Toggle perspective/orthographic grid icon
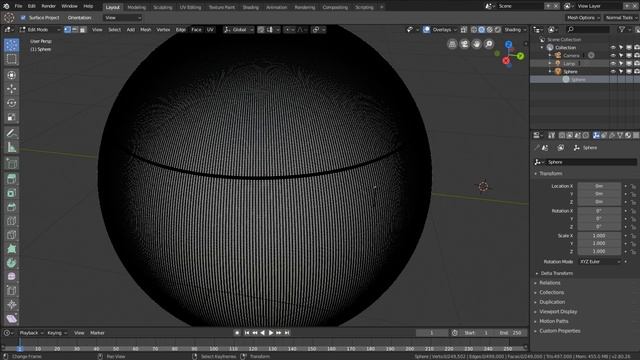This screenshot has width=640, height=360. pos(452,44)
